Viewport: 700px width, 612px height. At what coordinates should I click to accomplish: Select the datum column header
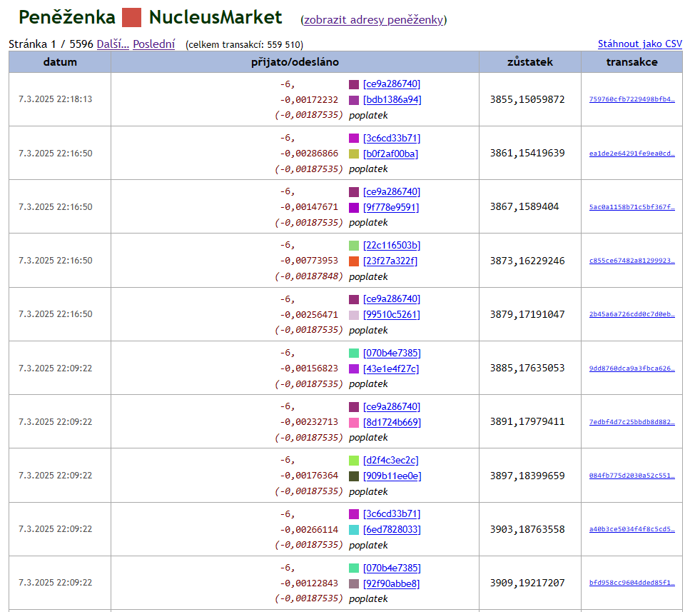coord(59,61)
